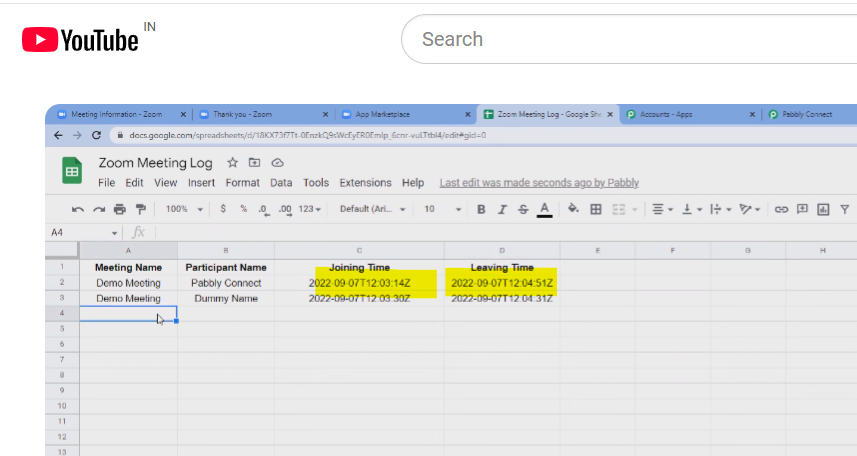Select the Pabbly Connect cell

226,283
